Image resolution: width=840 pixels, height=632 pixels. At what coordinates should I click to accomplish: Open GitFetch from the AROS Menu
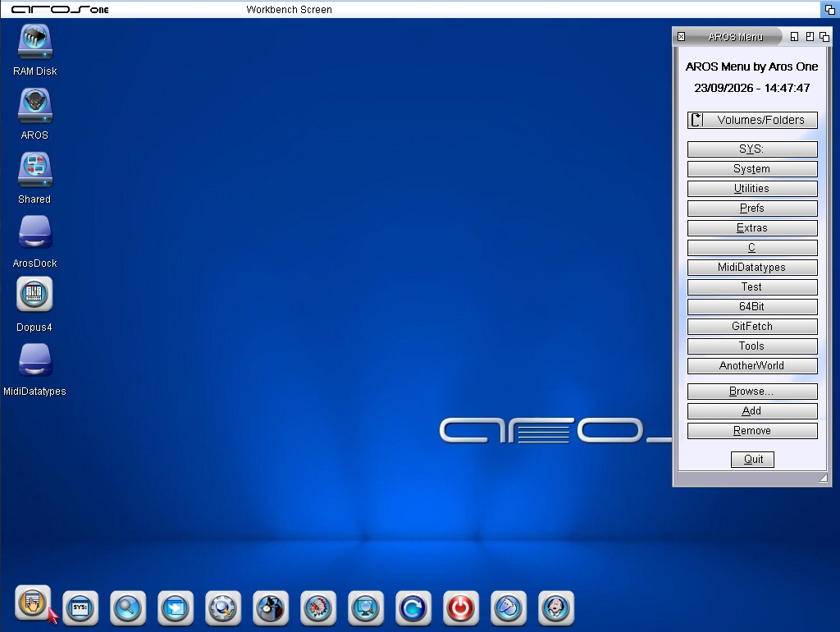tap(752, 327)
